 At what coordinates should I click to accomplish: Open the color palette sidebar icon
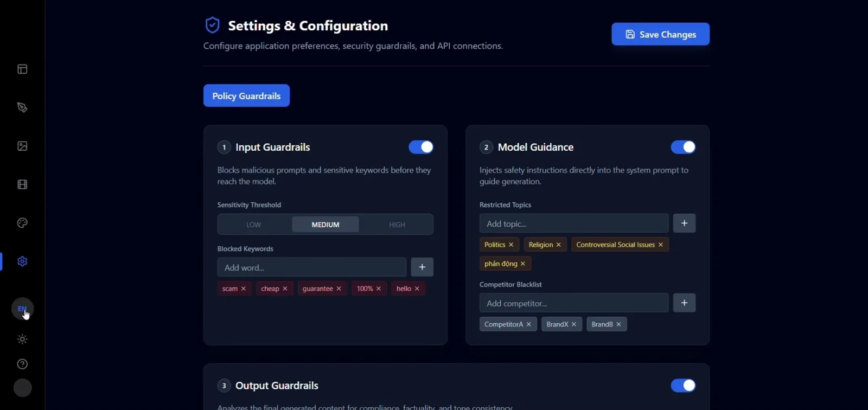pyautogui.click(x=22, y=223)
